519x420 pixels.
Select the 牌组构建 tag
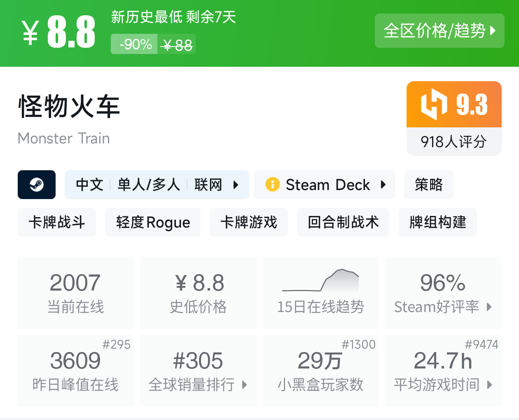pyautogui.click(x=437, y=222)
